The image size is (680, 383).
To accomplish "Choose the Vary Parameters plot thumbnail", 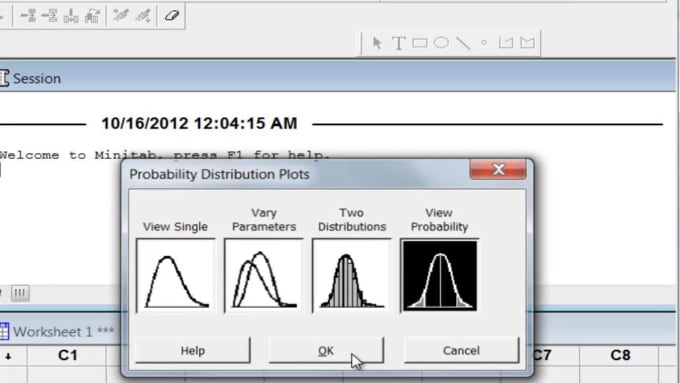I will (264, 275).
